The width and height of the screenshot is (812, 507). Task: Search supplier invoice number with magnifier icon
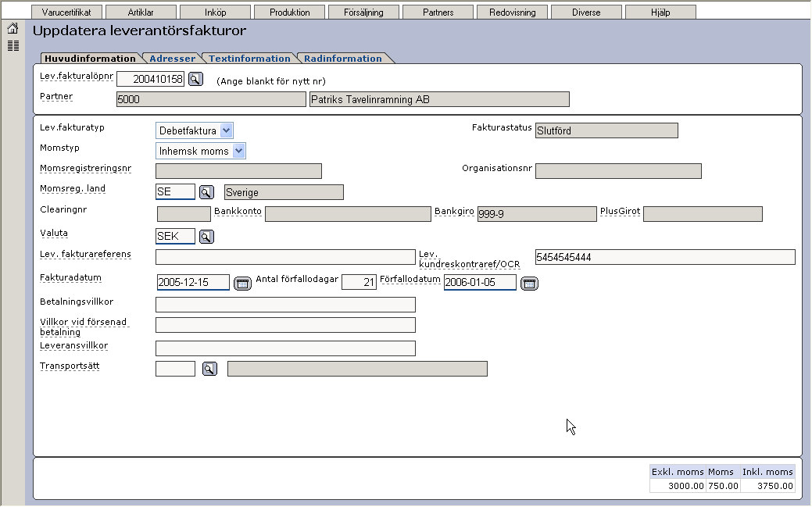pos(195,79)
